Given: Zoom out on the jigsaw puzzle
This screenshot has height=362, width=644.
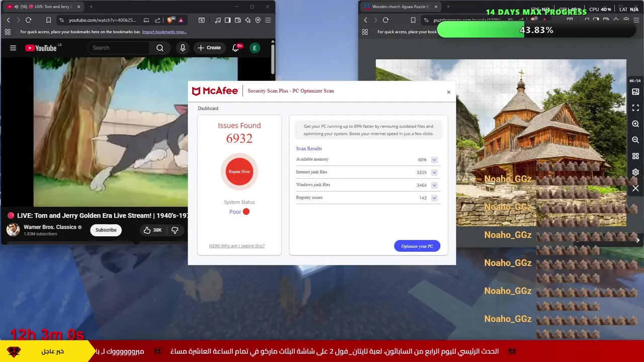Looking at the screenshot, I should (635, 140).
